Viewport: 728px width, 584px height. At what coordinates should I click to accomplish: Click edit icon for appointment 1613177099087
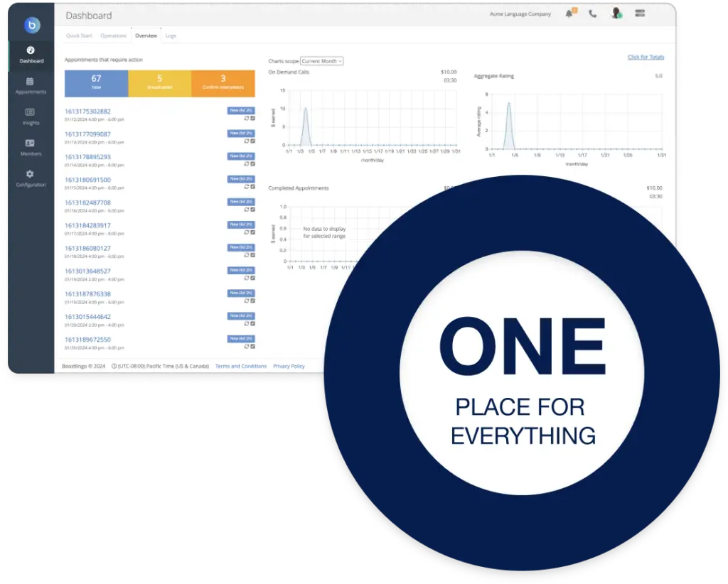pos(252,141)
